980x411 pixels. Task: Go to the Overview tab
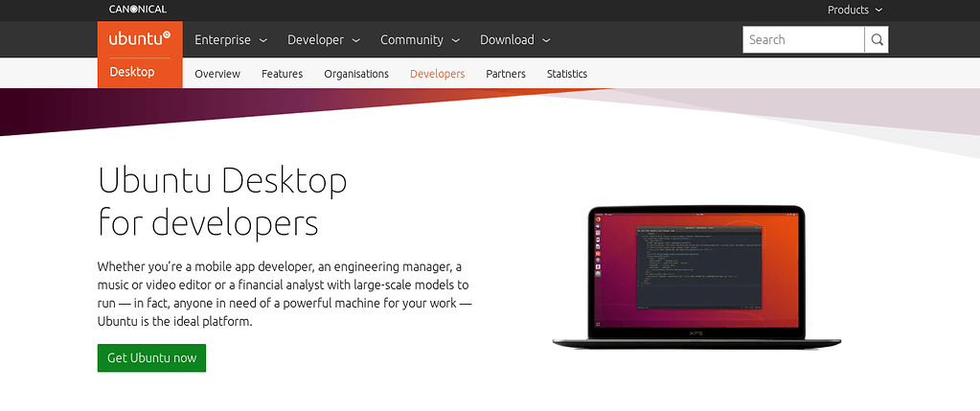[x=217, y=74]
